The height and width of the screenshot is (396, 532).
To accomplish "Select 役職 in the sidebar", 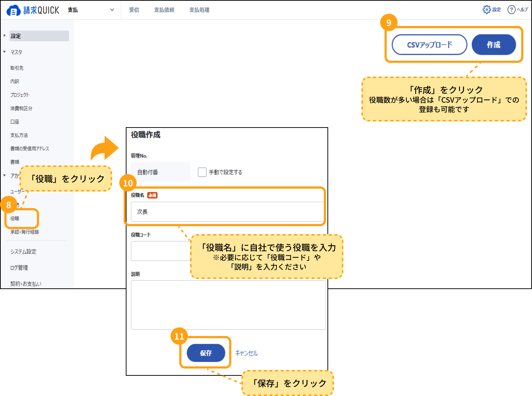I will [15, 219].
